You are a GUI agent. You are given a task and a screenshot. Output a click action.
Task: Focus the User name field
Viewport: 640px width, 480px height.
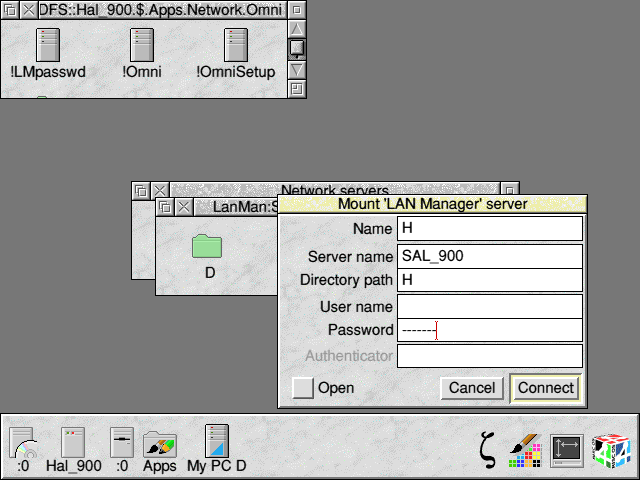tap(490, 307)
